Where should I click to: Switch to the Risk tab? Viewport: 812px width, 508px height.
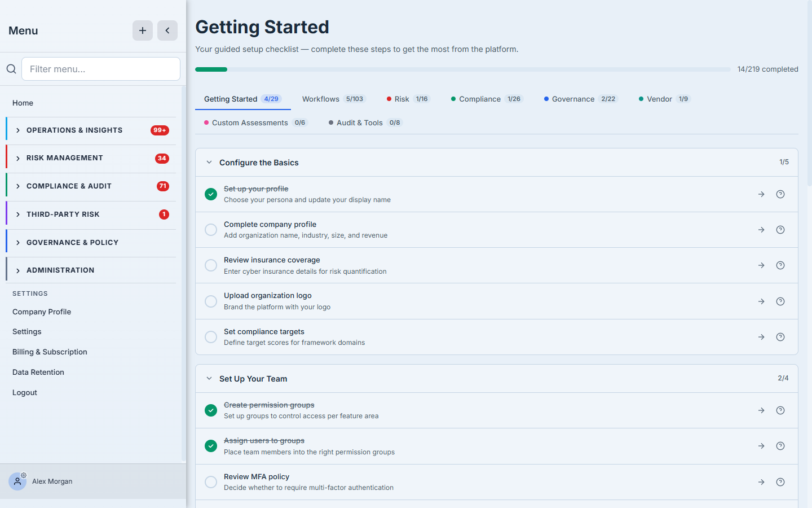[x=408, y=99]
